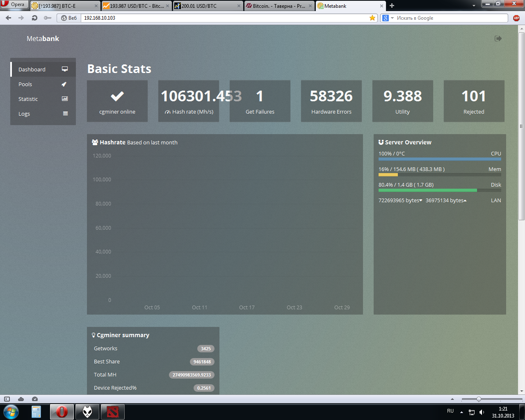Open a new browser tab
Viewport: 525px width, 420px height.
click(392, 6)
